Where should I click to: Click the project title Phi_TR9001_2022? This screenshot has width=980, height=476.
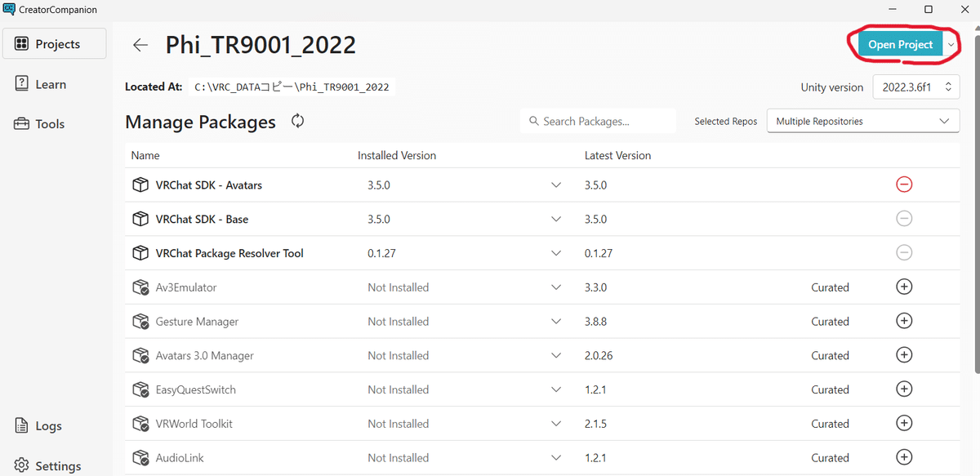[x=261, y=45]
